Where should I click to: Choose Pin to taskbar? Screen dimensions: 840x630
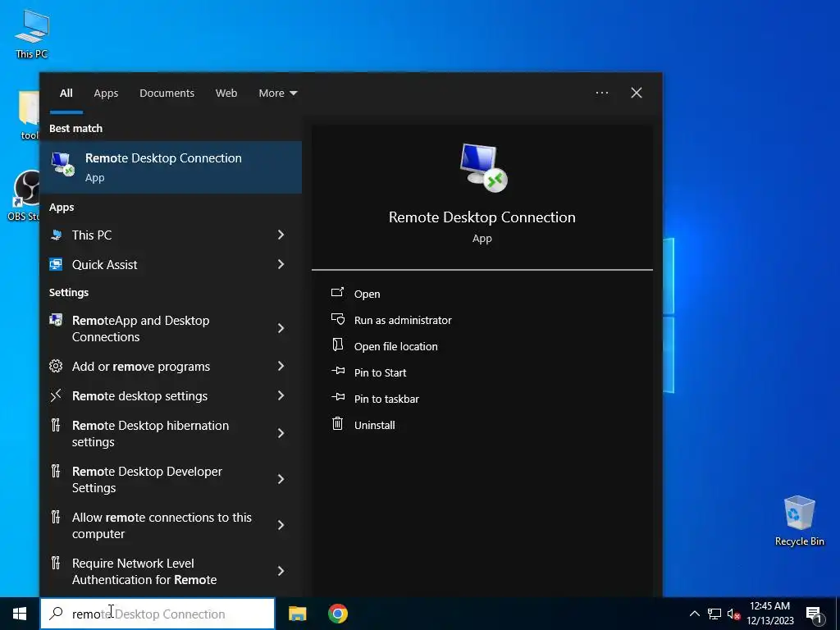(387, 399)
